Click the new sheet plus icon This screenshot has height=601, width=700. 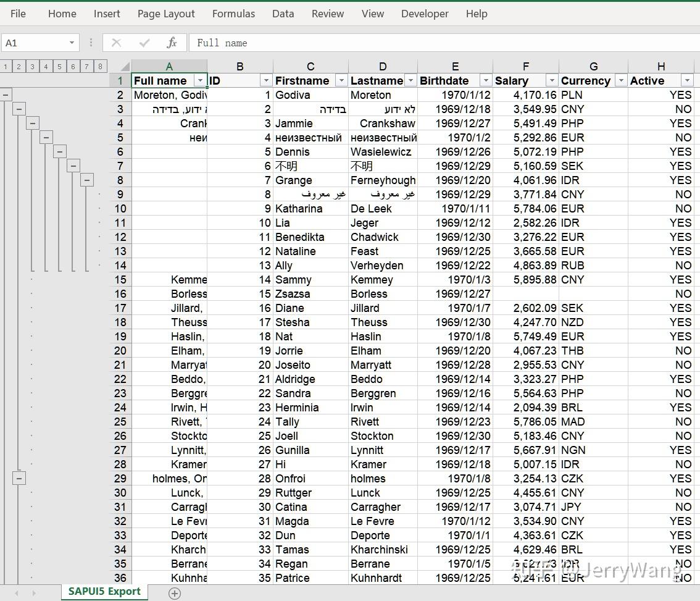174,593
